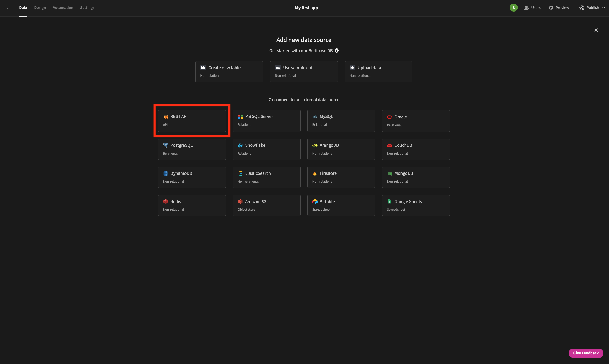
Task: Close the Add new data source dialog
Action: tap(596, 30)
